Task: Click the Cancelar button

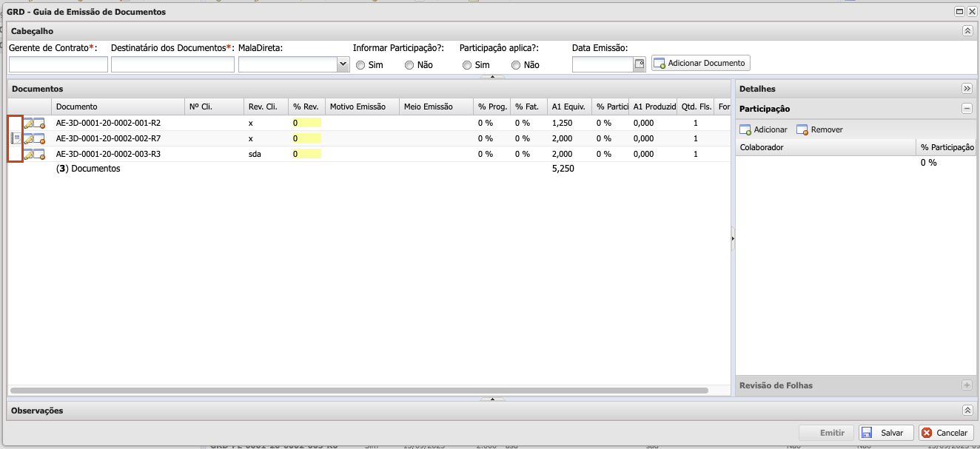Action: 946,433
